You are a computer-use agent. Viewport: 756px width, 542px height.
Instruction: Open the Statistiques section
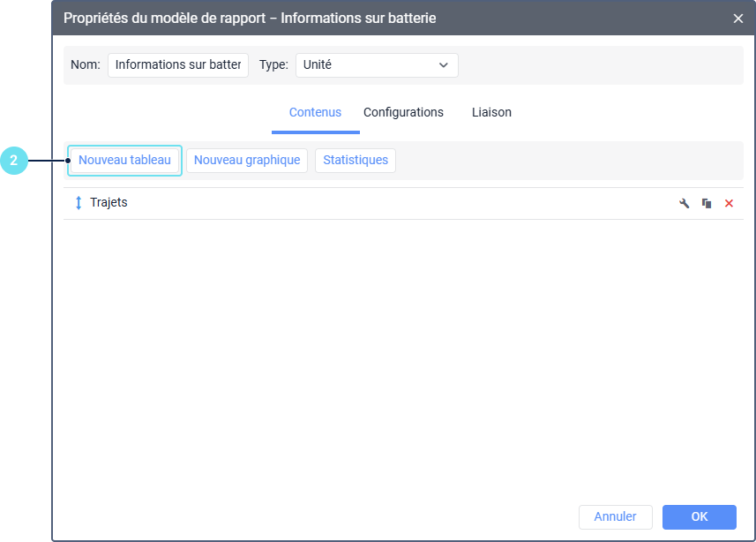(x=356, y=161)
